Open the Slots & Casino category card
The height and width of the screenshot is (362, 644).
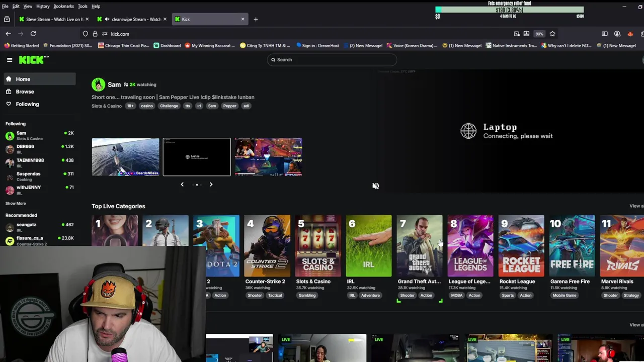tap(318, 246)
